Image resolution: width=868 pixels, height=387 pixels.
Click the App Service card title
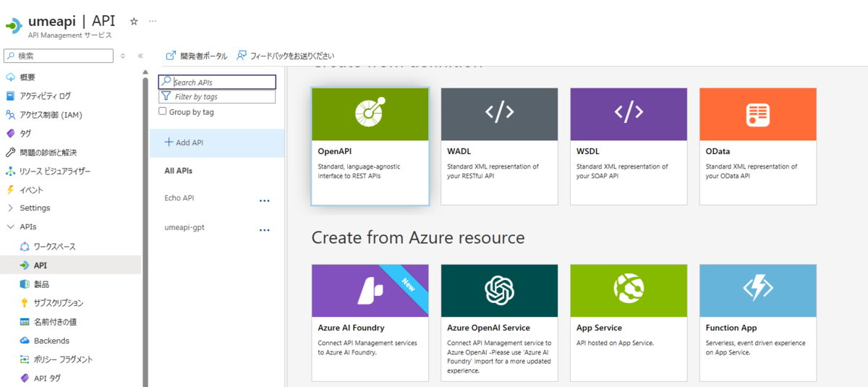click(x=599, y=328)
